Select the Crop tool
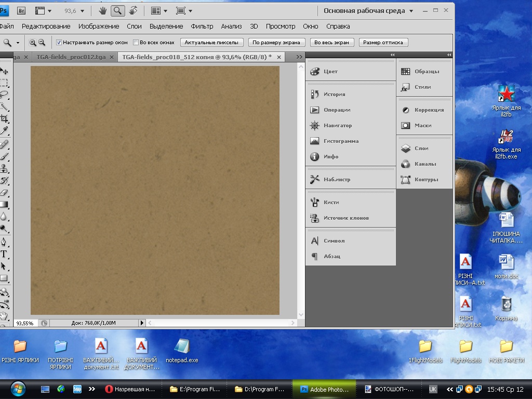 4,119
